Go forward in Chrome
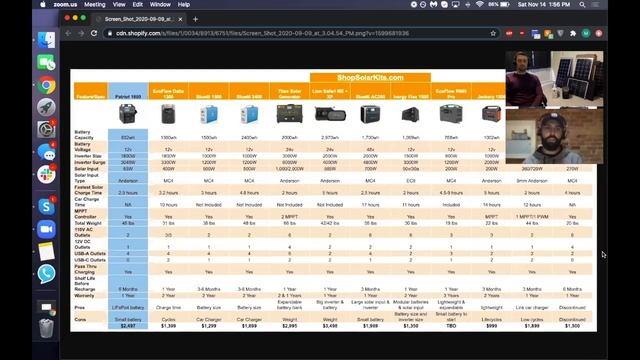This screenshot has height=360, width=640. 81,33
